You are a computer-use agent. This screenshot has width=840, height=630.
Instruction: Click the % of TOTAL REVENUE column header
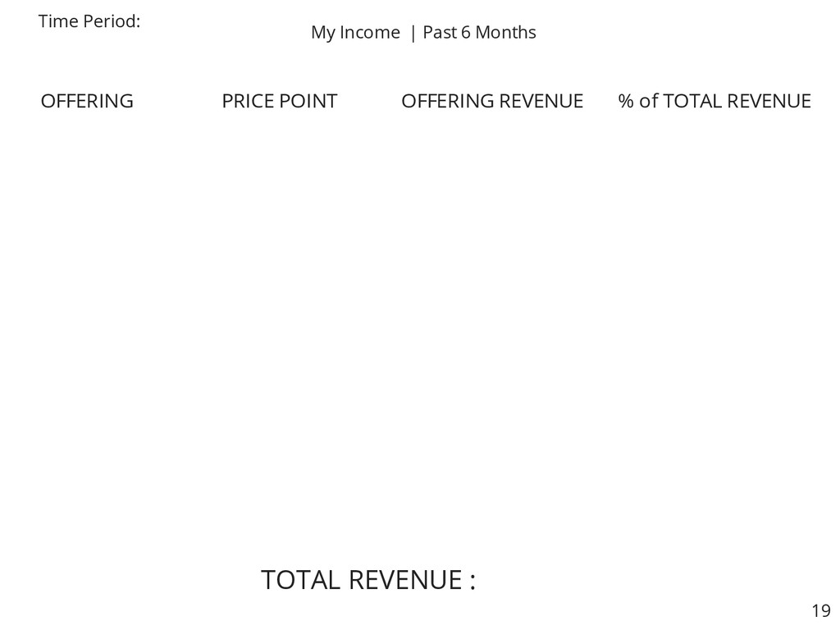pos(714,101)
